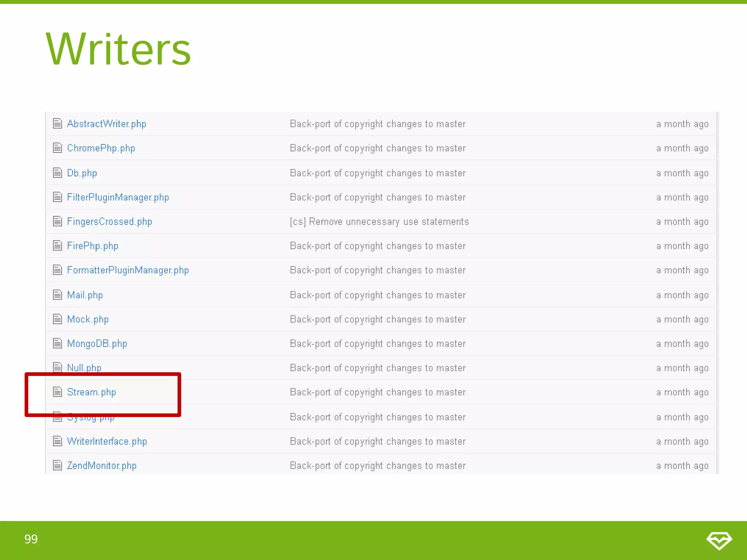Click 'a month ago' in ZendMonitor.php row
Viewport: 747px width, 560px height.
pyautogui.click(x=682, y=466)
